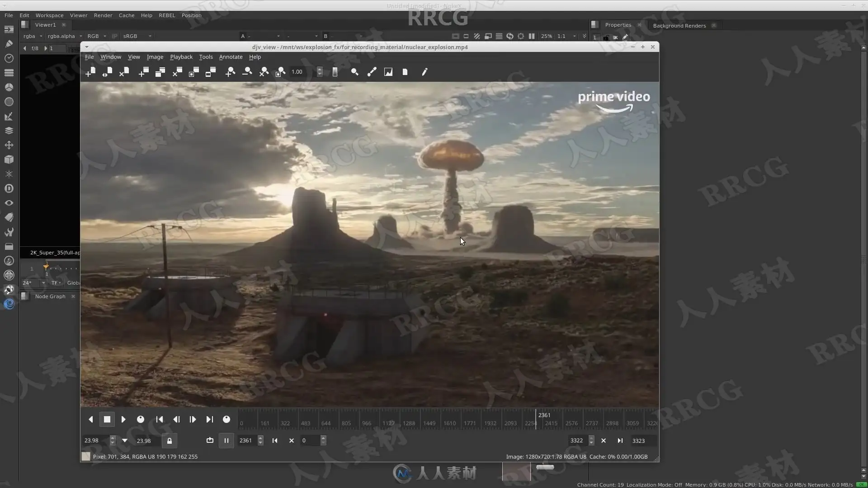Image resolution: width=868 pixels, height=488 pixels.
Task: Toggle the every-frame lock button
Action: pos(170,441)
